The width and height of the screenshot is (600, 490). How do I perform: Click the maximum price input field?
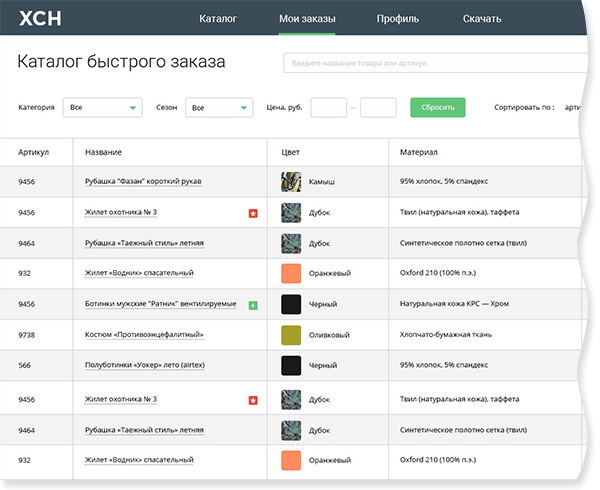click(378, 107)
